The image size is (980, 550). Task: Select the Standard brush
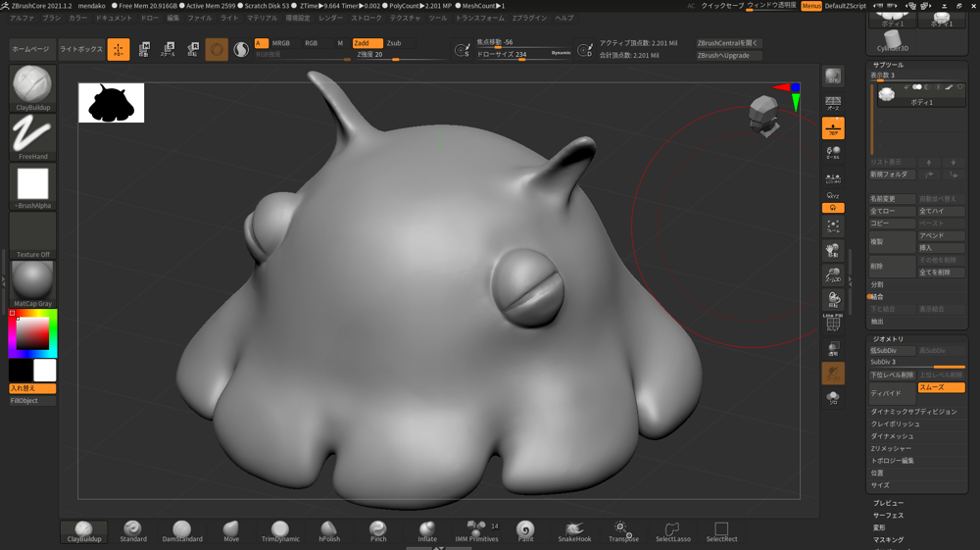click(133, 531)
